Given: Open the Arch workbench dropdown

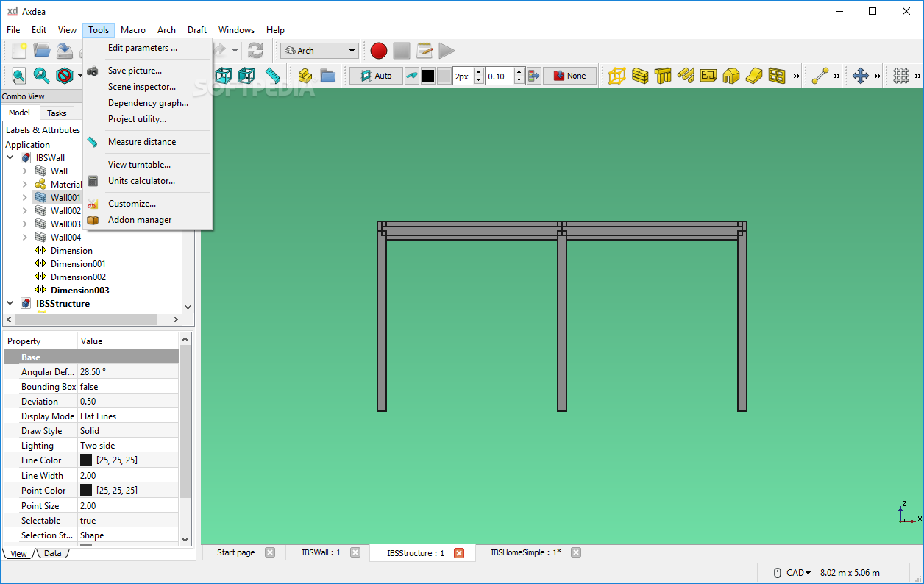Looking at the screenshot, I should pyautogui.click(x=319, y=51).
